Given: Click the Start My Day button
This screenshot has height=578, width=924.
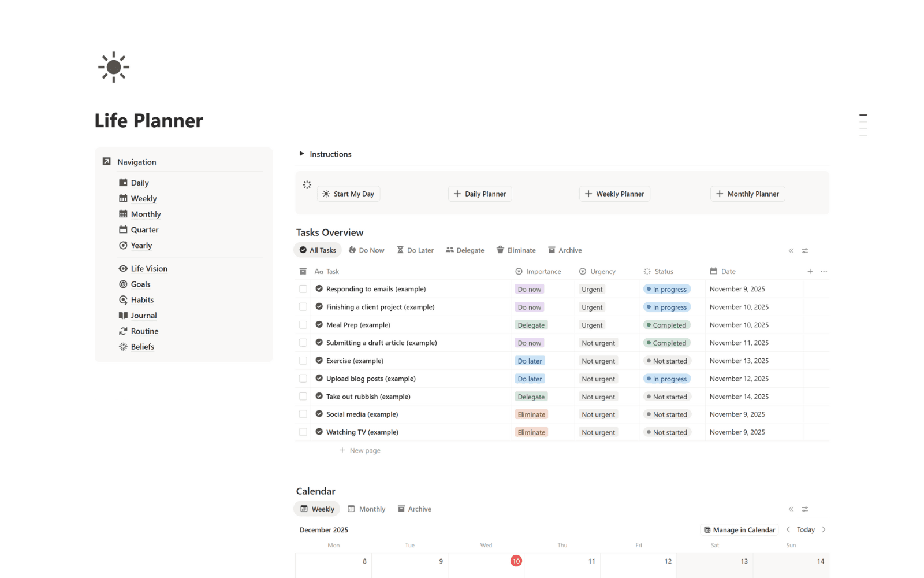Looking at the screenshot, I should [x=348, y=194].
